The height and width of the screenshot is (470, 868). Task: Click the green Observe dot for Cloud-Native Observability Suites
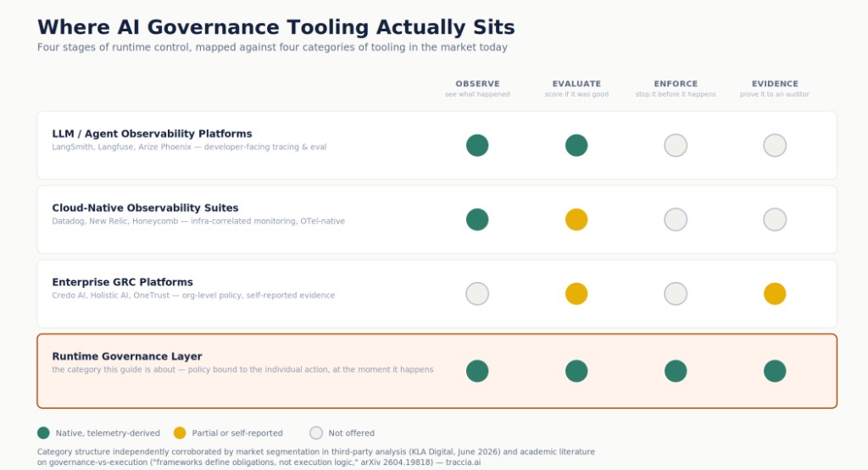[x=477, y=219]
